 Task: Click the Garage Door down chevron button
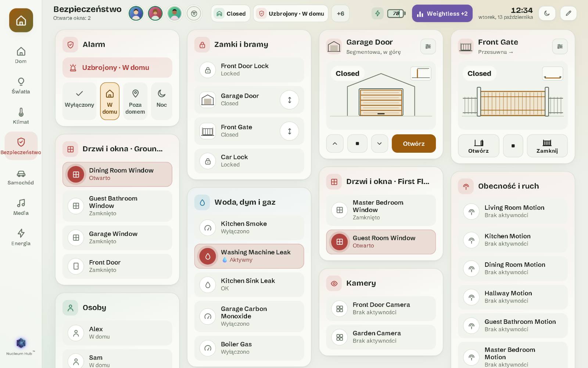click(380, 144)
